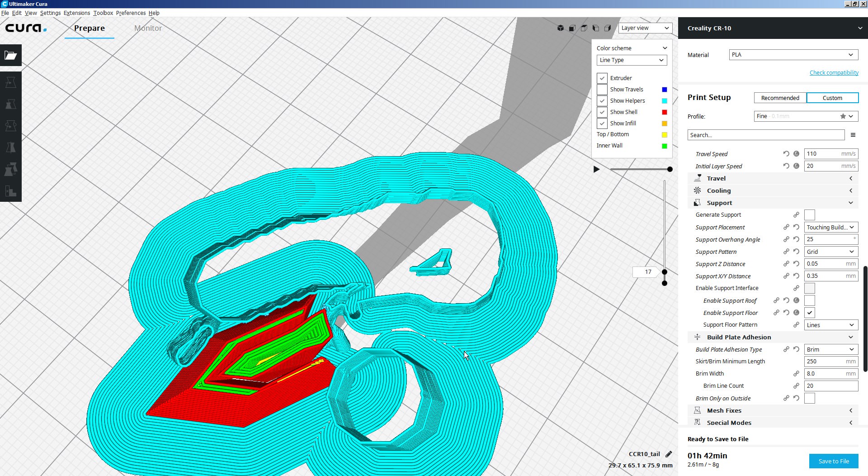Select the Rotate tool

tap(10, 126)
